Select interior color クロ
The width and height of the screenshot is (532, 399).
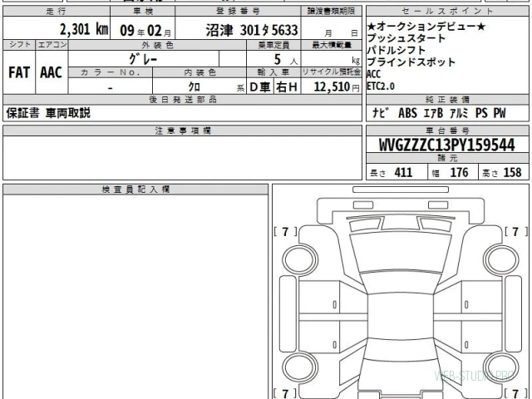(194, 86)
